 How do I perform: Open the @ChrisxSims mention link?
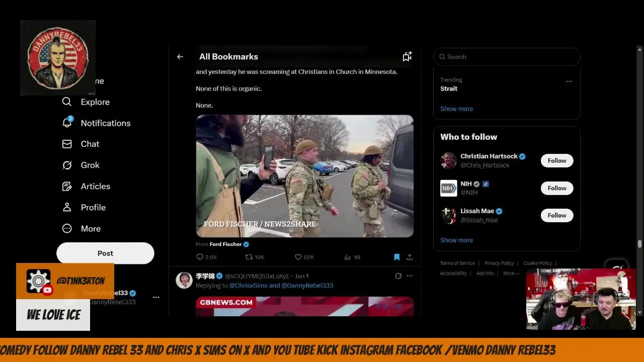tap(249, 285)
